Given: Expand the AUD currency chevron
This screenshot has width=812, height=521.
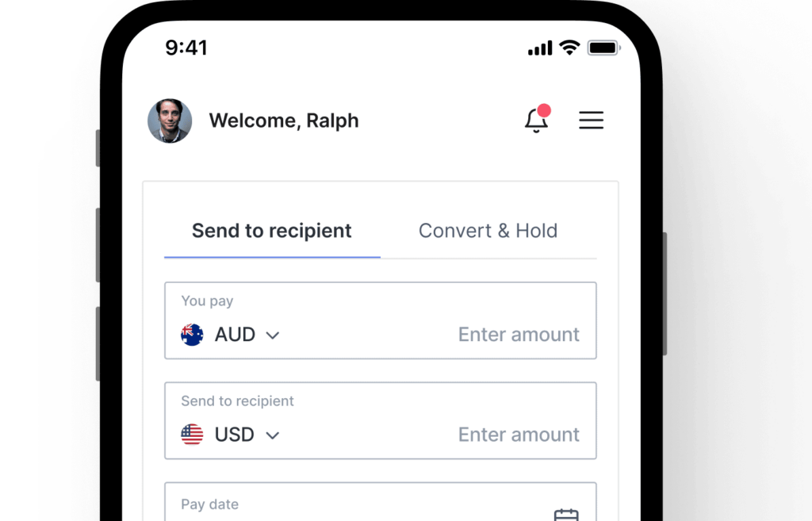Looking at the screenshot, I should (273, 335).
